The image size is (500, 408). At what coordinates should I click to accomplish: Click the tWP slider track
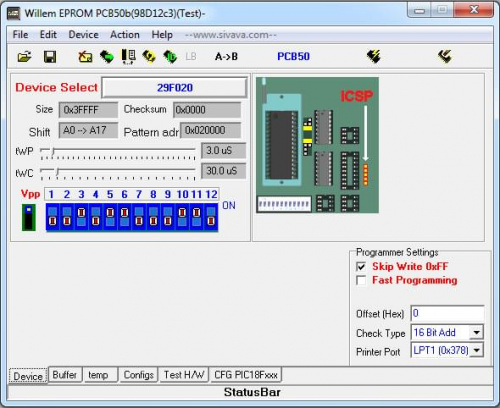[117, 151]
